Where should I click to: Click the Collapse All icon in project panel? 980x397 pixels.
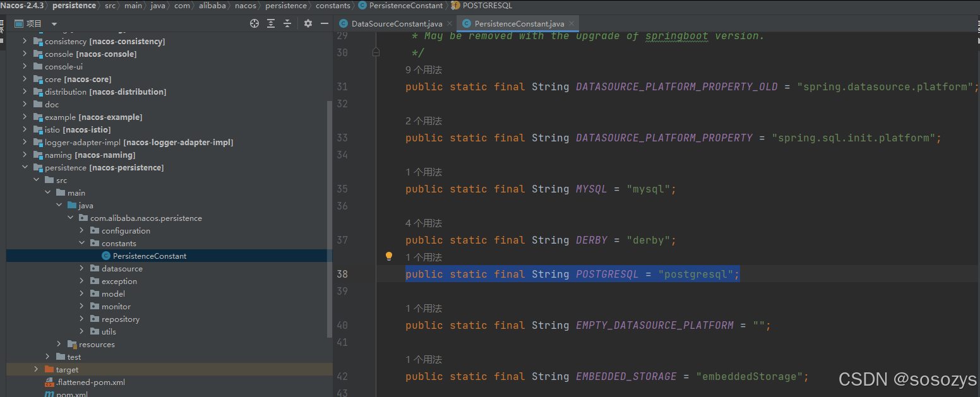[x=287, y=23]
